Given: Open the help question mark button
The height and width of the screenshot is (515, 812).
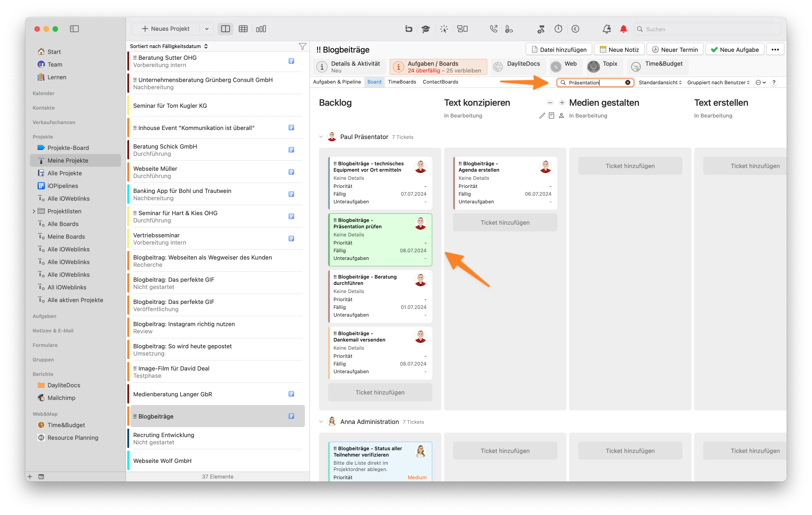Looking at the screenshot, I should (774, 82).
